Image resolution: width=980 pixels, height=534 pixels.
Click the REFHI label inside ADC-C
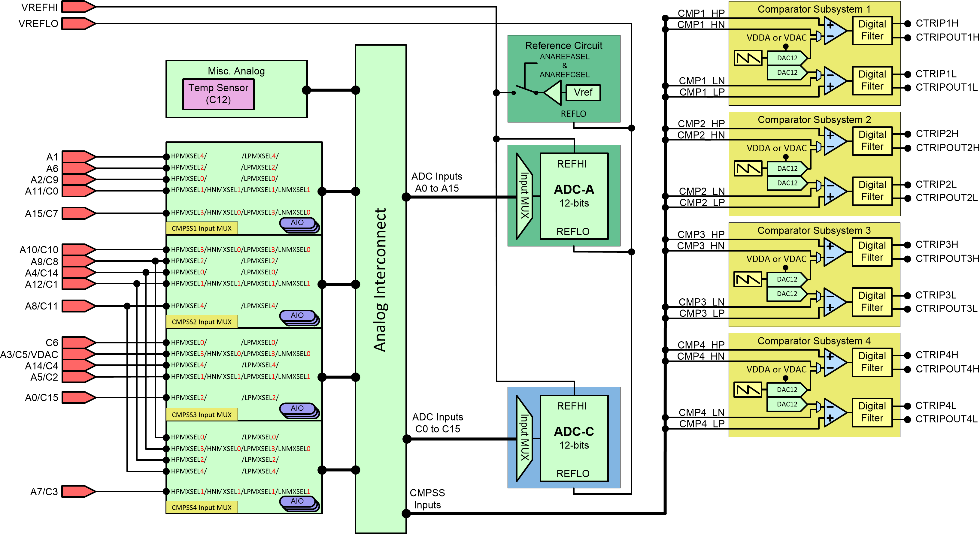click(572, 406)
